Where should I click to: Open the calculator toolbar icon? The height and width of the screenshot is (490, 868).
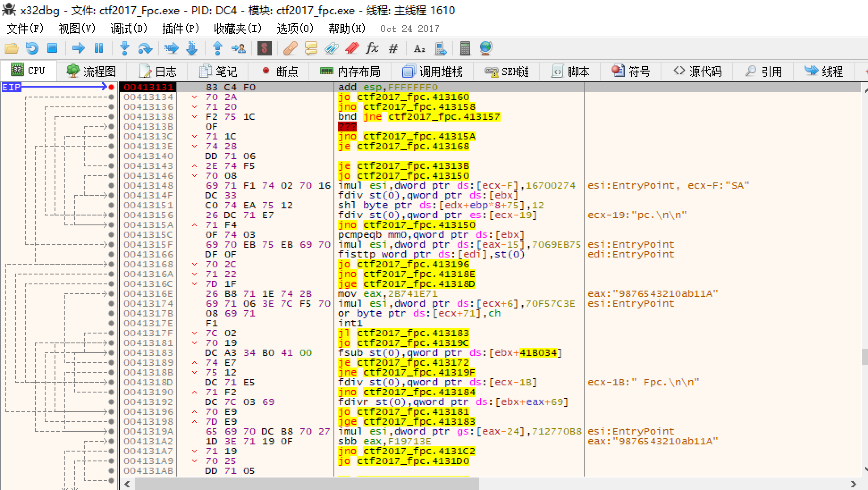pyautogui.click(x=465, y=48)
